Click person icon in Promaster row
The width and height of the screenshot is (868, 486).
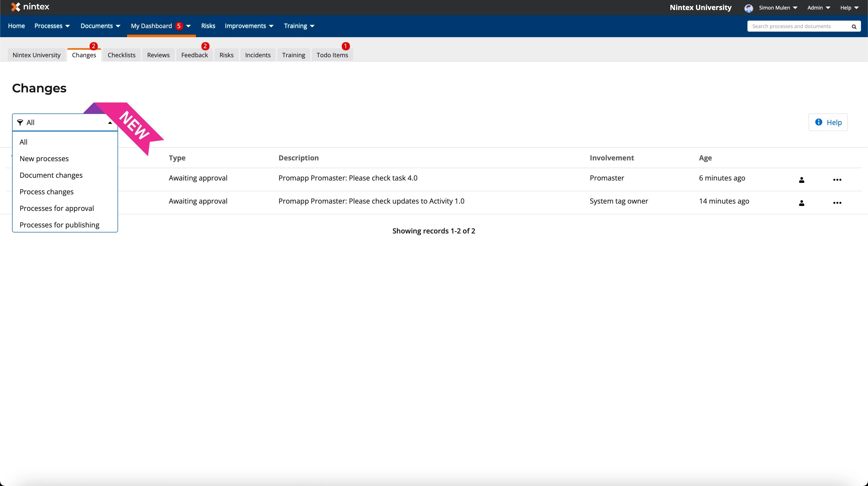(802, 180)
